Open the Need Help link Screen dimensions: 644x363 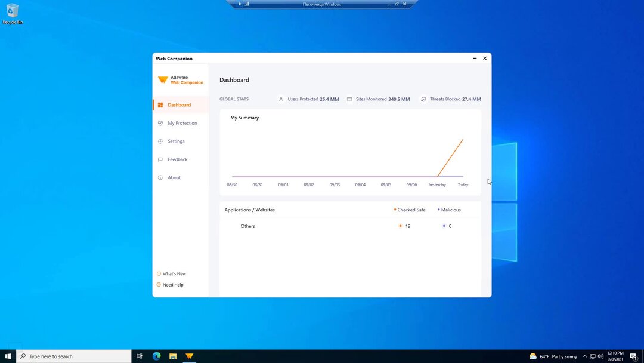pyautogui.click(x=173, y=285)
